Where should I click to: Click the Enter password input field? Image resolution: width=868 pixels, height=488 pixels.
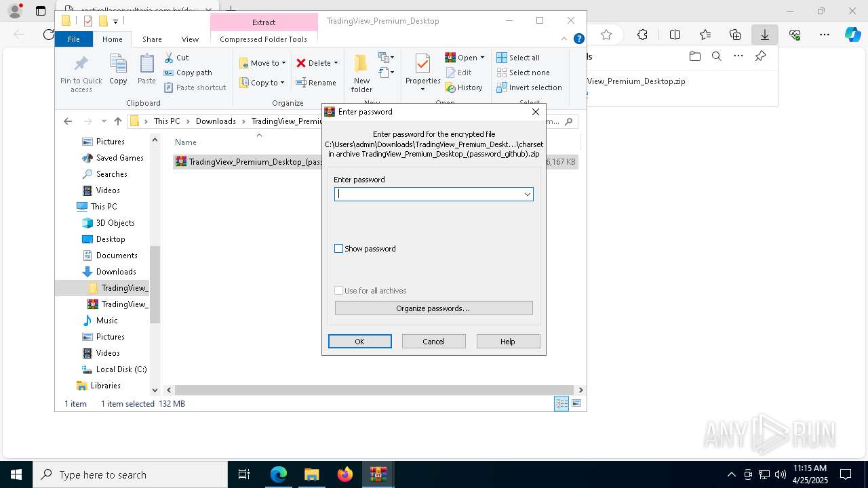434,195
